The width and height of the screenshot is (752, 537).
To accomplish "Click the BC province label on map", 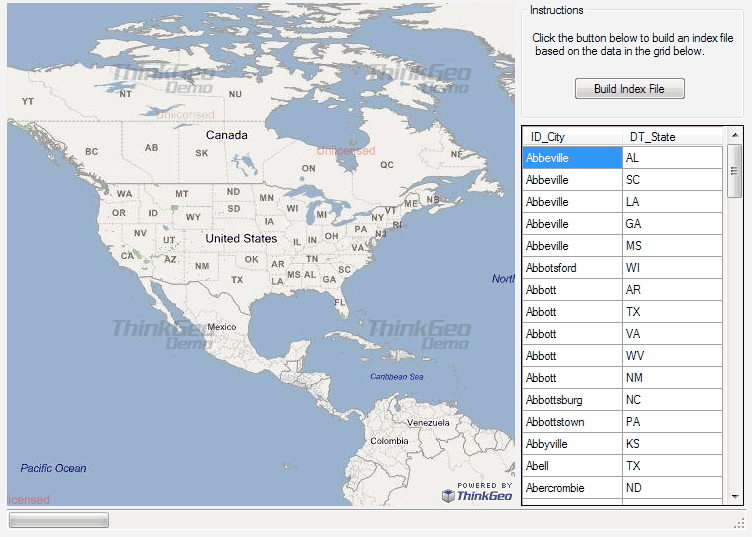I will [92, 152].
